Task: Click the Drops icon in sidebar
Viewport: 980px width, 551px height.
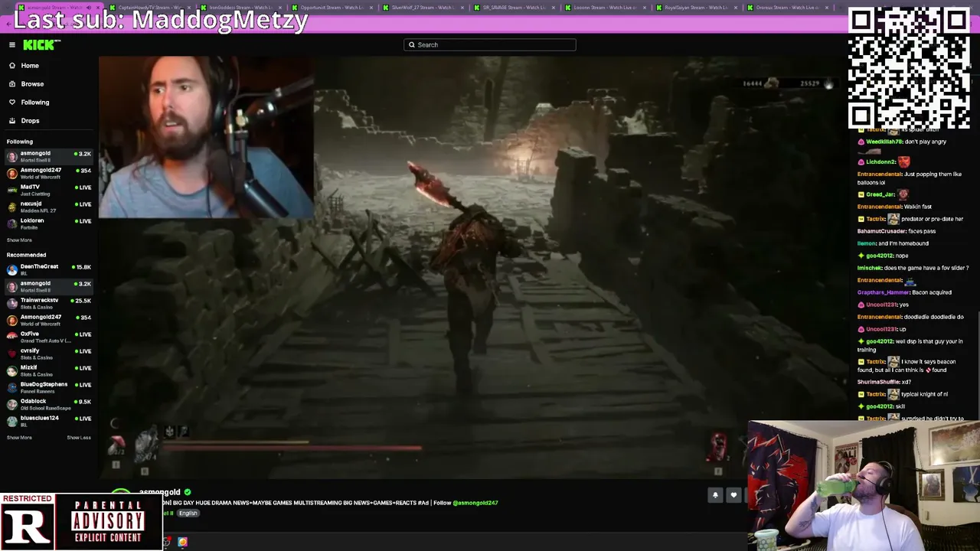Action: coord(12,120)
